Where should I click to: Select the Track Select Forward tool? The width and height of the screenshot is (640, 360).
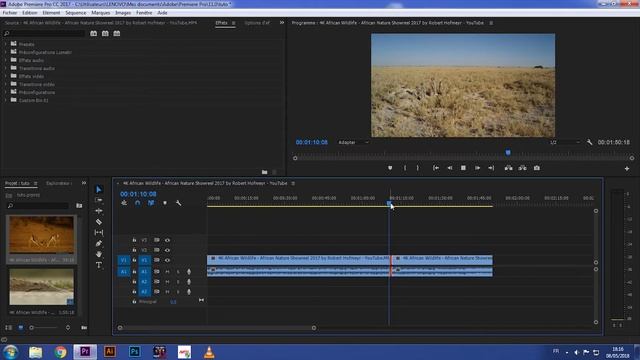tap(99, 200)
